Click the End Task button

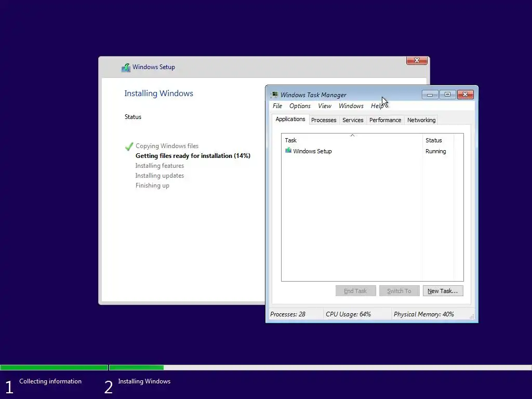click(355, 291)
